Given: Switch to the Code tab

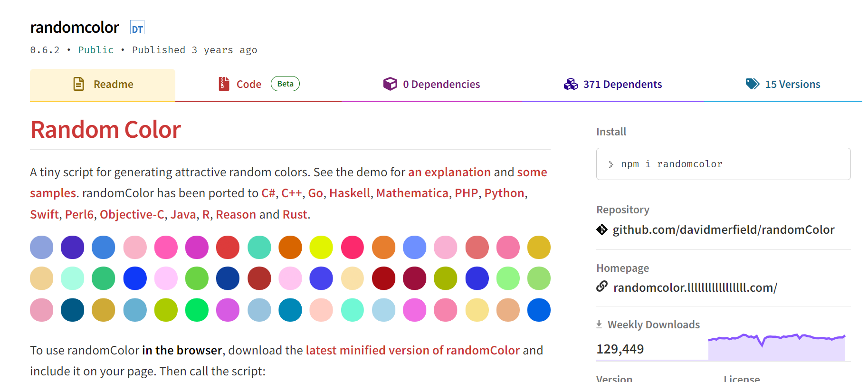Looking at the screenshot, I should pos(258,85).
